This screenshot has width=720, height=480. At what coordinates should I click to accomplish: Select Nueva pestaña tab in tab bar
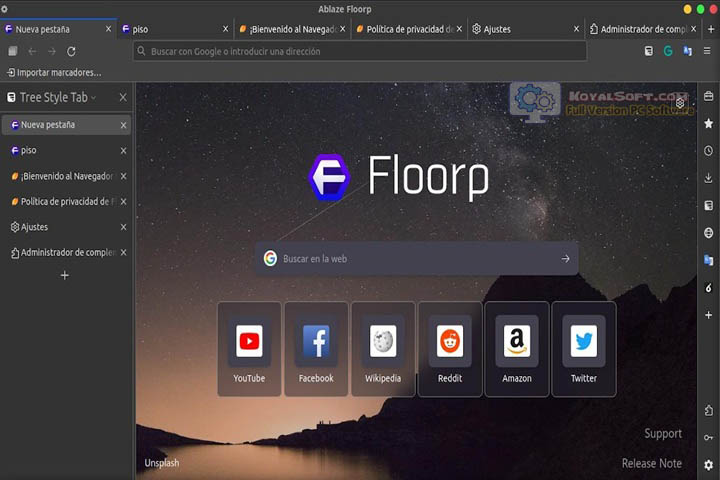[x=58, y=29]
